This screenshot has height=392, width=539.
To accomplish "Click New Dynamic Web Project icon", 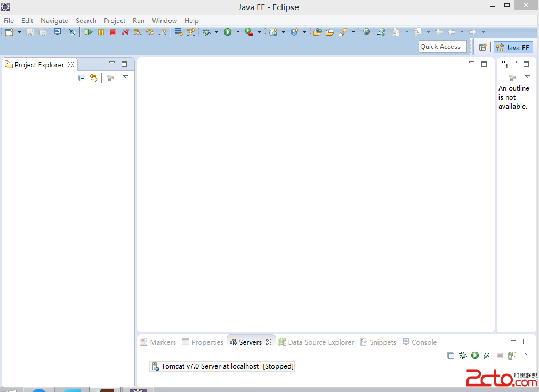I will point(273,32).
